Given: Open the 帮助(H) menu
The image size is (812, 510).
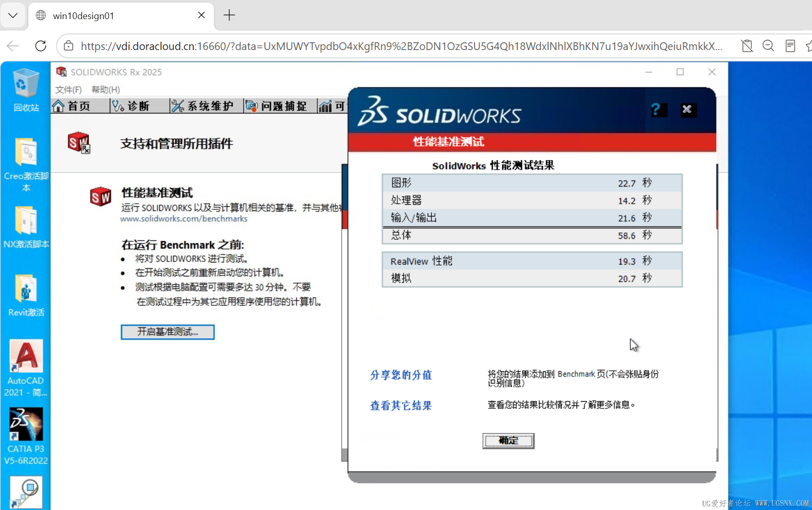Looking at the screenshot, I should click(x=106, y=90).
